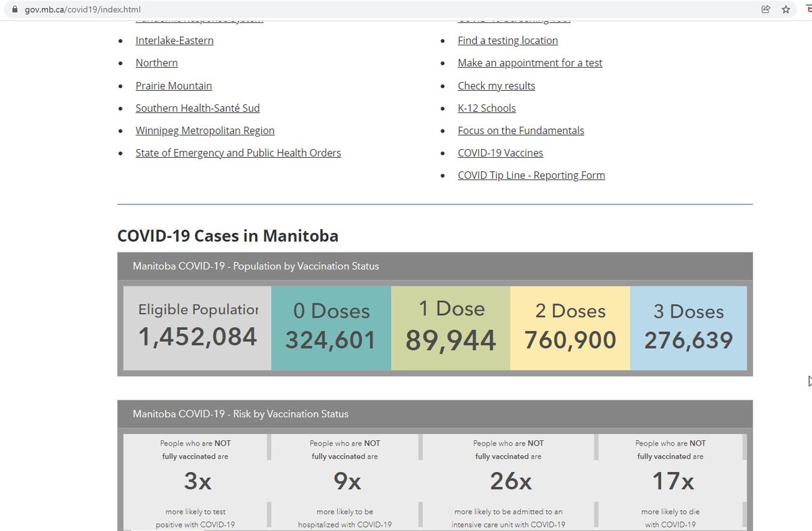Click the share page icon

[765, 9]
